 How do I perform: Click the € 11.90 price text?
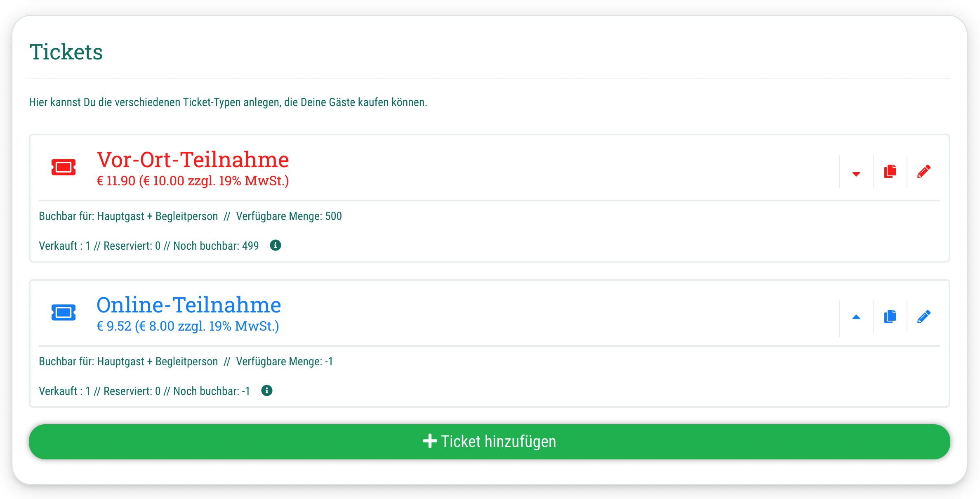tap(193, 181)
